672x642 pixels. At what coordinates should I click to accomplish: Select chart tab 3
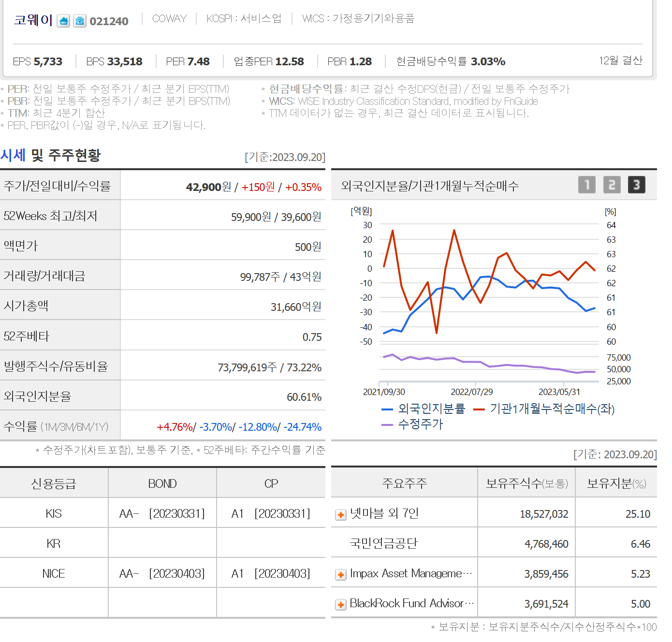(636, 185)
